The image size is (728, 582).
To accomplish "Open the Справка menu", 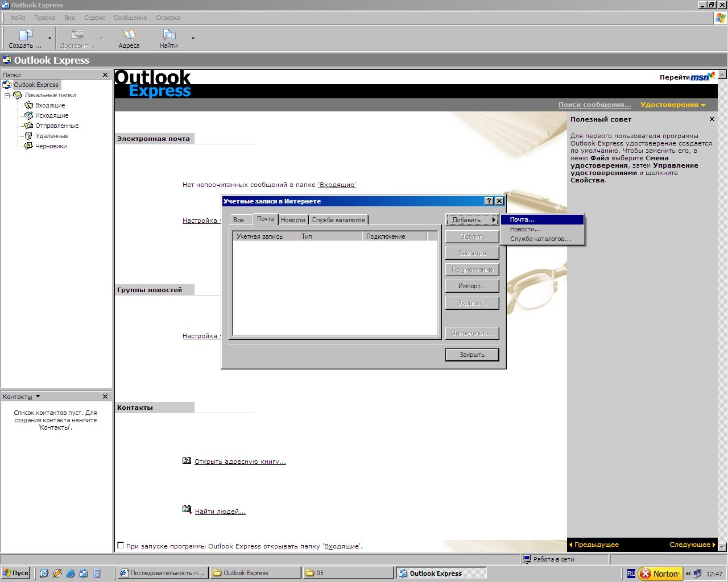I will coord(168,18).
